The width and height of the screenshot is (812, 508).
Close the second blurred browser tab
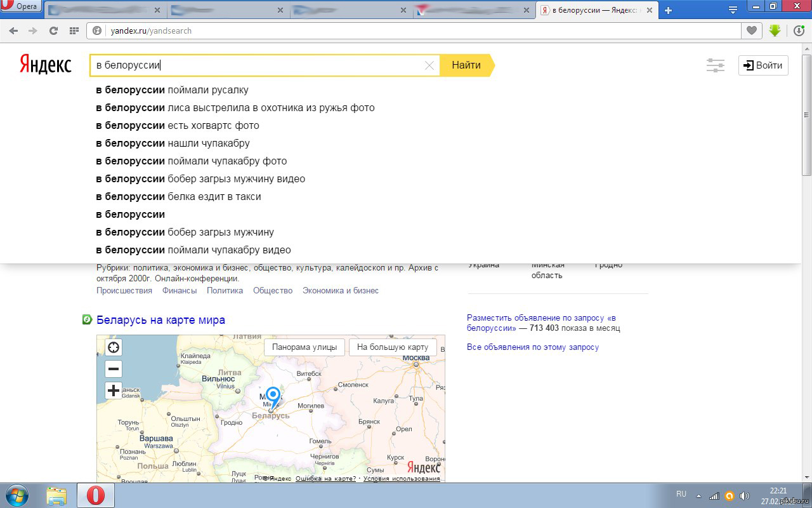point(280,10)
